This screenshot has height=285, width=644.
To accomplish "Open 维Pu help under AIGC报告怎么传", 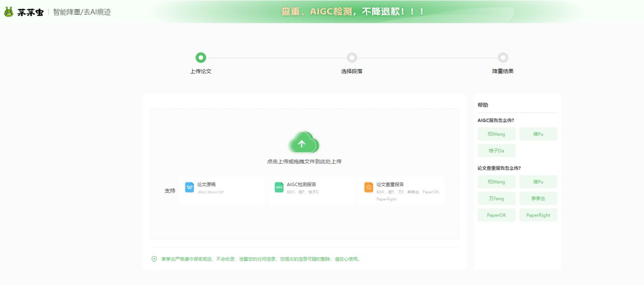I will point(538,134).
